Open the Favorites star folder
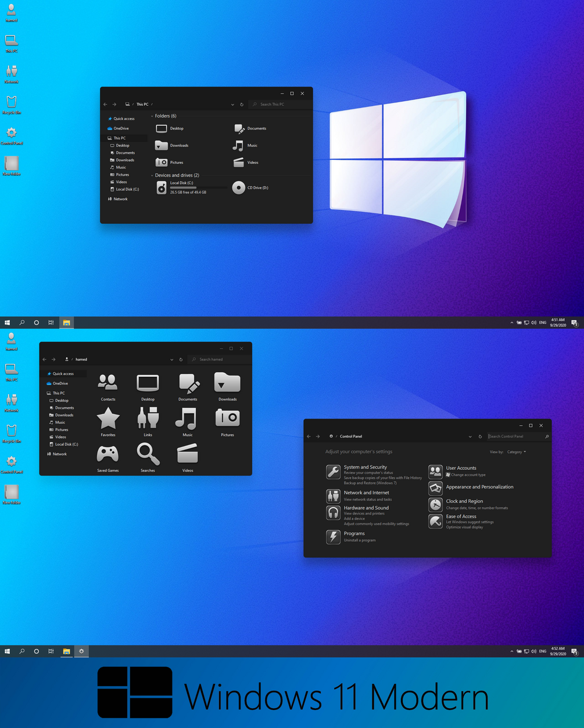584x728 pixels. tap(108, 422)
